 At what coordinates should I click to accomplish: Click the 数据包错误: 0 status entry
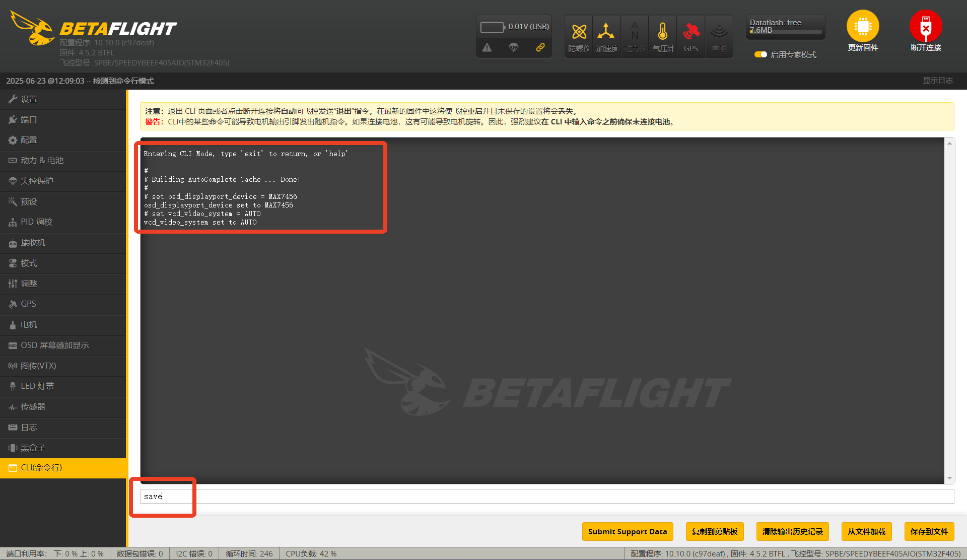pyautogui.click(x=140, y=554)
